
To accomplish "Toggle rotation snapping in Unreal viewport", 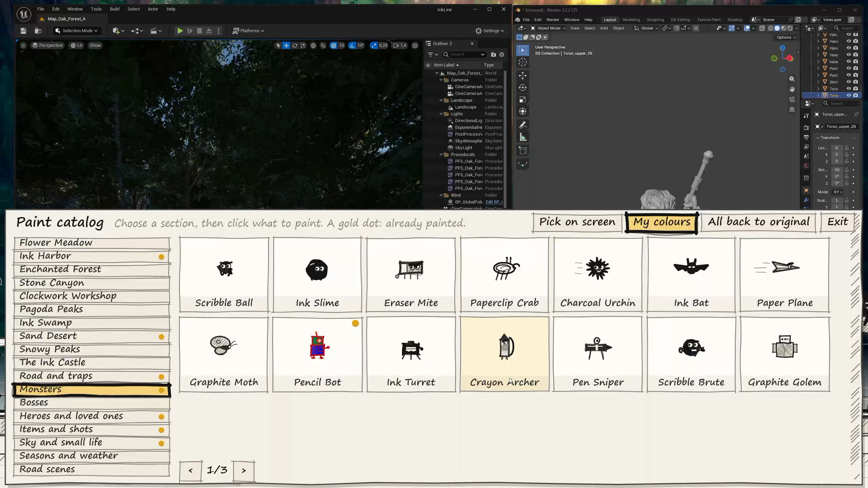I will [x=352, y=45].
